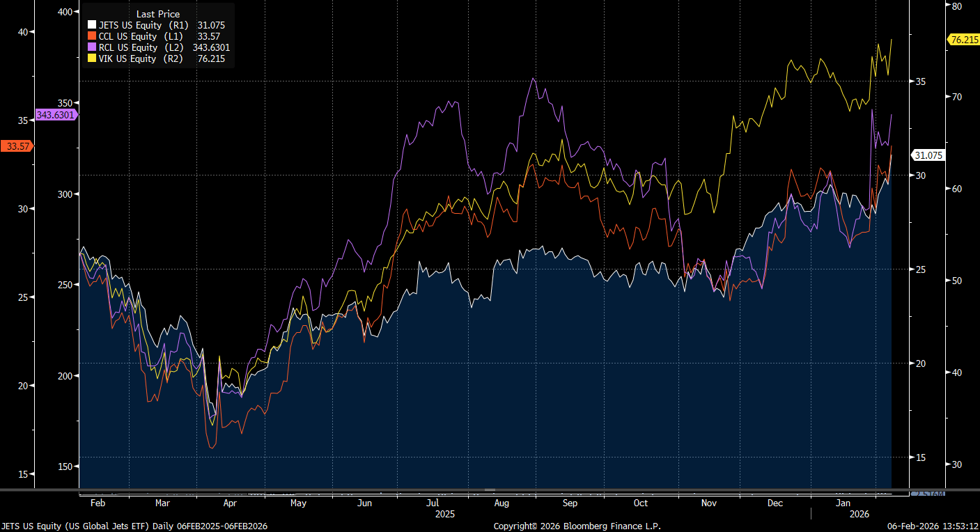The height and width of the screenshot is (532, 980).
Task: Click the panel resize handle below chart
Action: (490, 490)
